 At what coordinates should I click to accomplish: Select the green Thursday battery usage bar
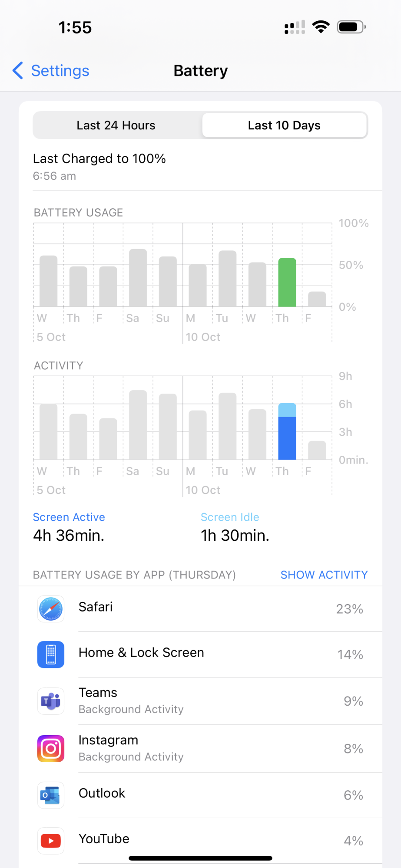click(287, 283)
